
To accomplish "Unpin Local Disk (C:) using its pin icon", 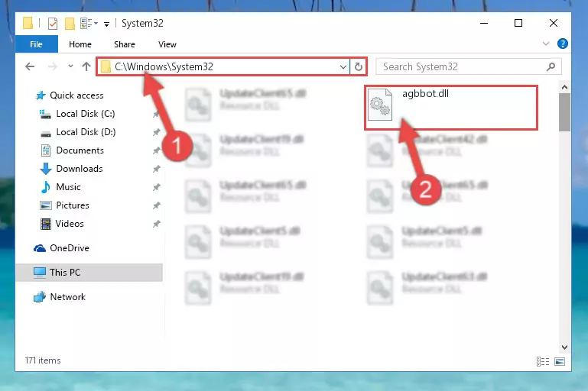I will click(x=157, y=115).
